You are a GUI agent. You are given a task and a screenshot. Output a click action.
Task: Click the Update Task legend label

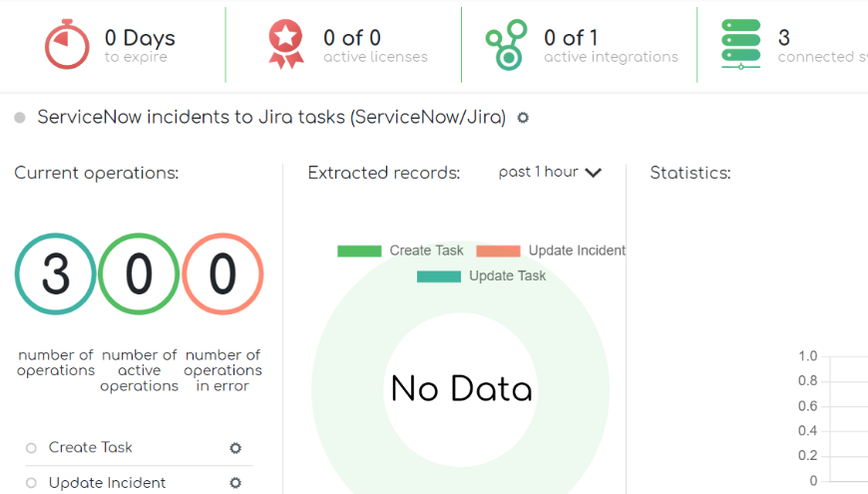point(507,275)
